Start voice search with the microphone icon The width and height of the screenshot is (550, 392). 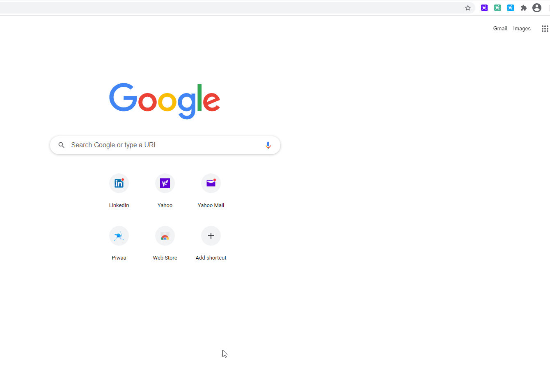pyautogui.click(x=268, y=145)
